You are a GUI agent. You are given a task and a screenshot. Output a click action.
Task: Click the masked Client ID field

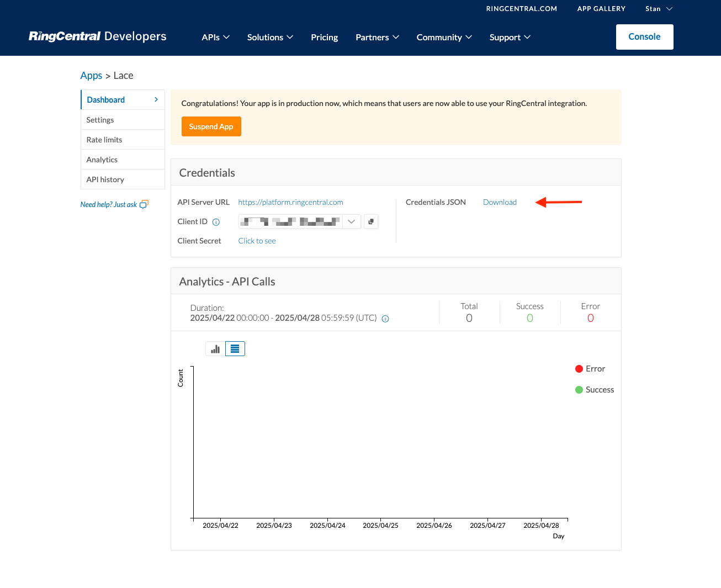[x=291, y=221]
